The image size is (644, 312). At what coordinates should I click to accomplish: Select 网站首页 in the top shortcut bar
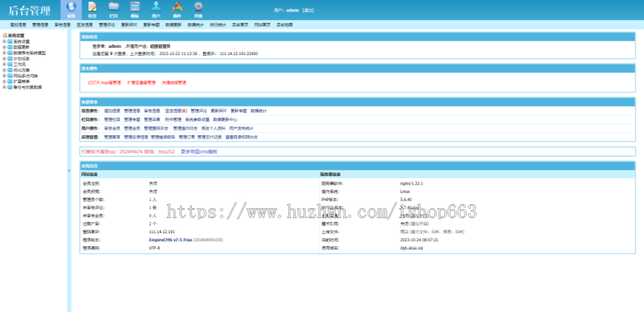(262, 24)
